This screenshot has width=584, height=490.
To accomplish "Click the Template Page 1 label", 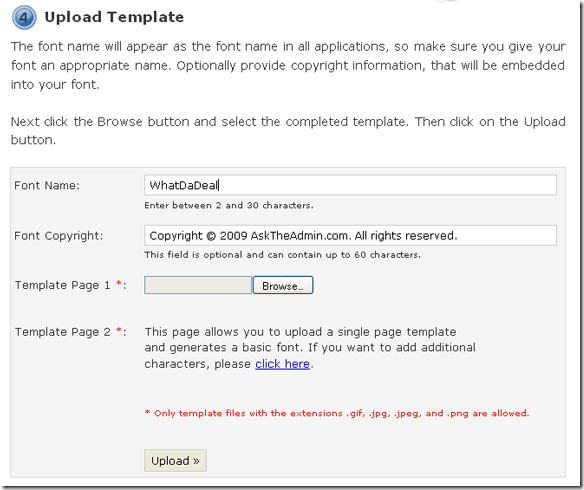I will pyautogui.click(x=63, y=285).
